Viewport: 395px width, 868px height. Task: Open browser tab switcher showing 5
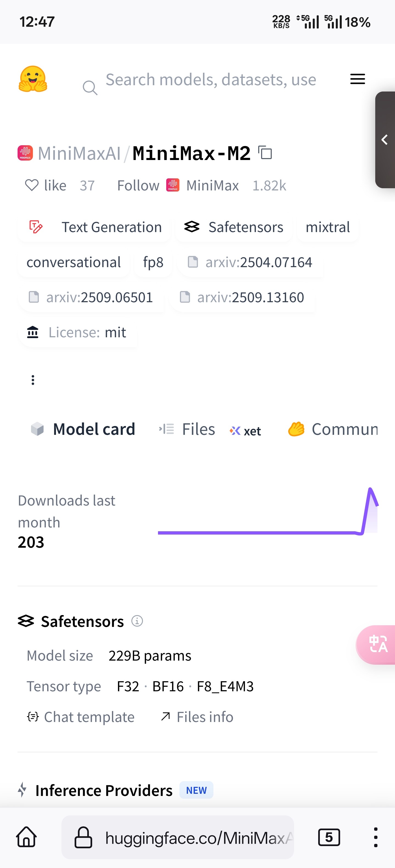click(329, 837)
